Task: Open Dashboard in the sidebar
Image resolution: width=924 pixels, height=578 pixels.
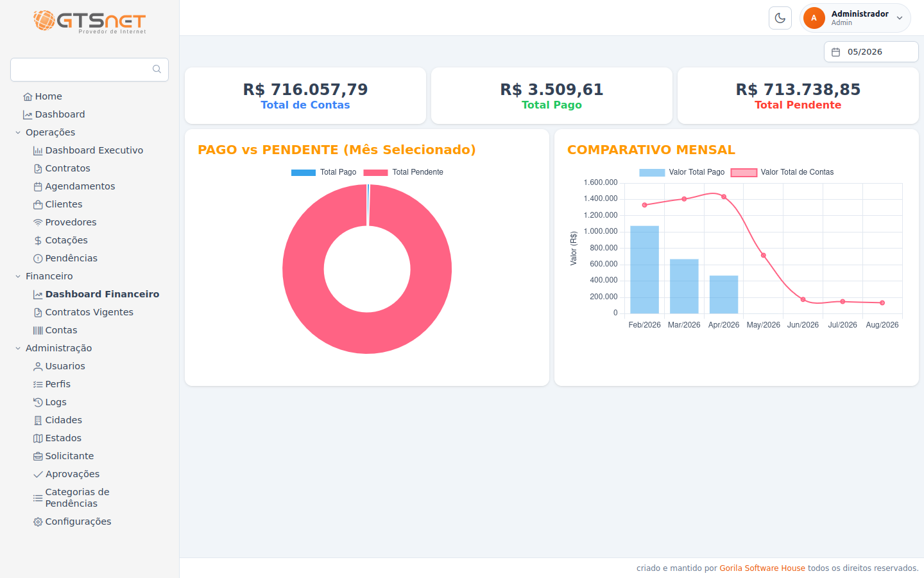Action: (60, 114)
